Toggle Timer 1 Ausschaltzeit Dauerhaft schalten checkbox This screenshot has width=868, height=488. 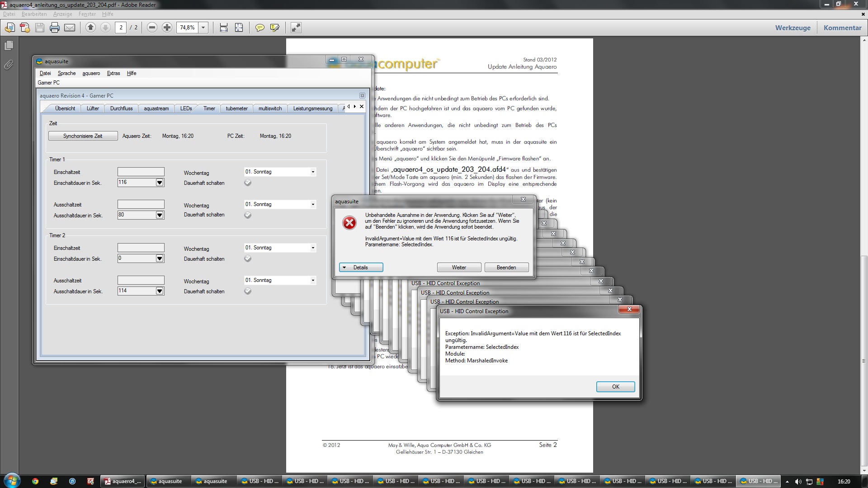(248, 215)
